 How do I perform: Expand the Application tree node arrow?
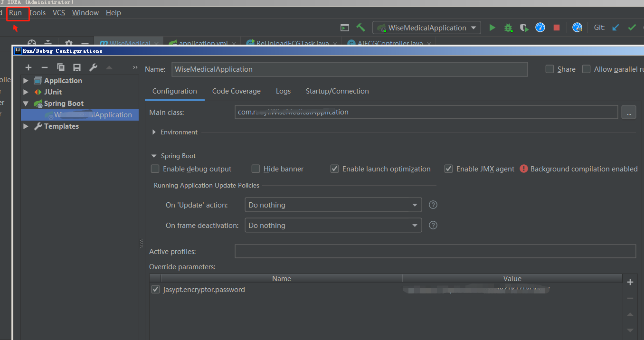pos(26,81)
